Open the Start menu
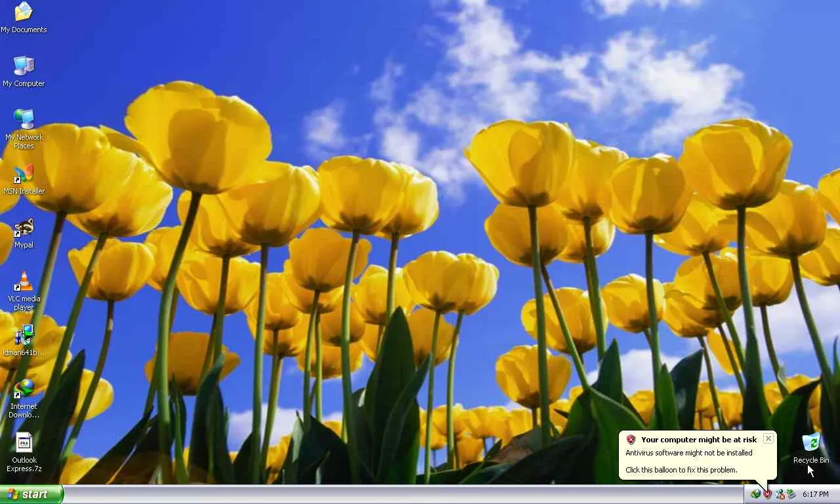 [x=31, y=494]
